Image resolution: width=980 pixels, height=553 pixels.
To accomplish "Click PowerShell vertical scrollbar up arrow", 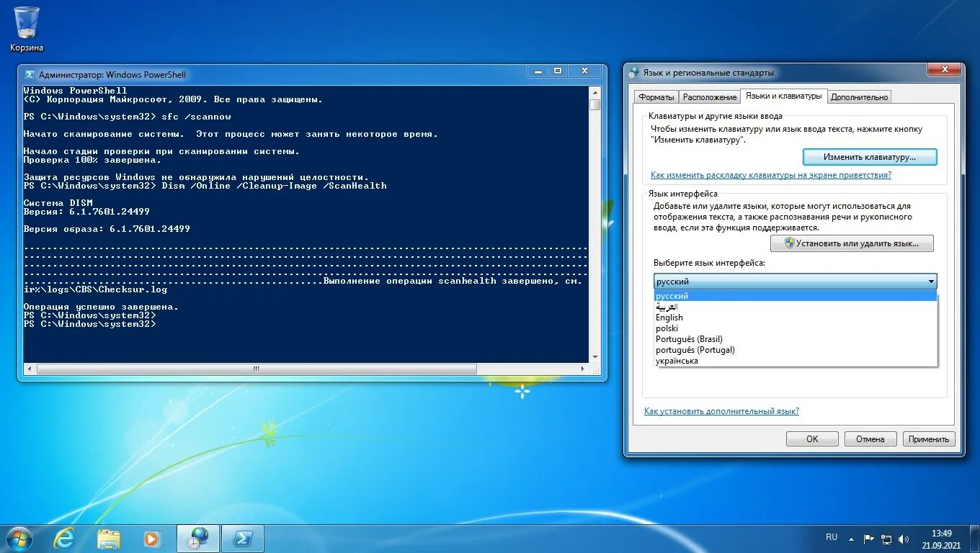I will pyautogui.click(x=594, y=92).
